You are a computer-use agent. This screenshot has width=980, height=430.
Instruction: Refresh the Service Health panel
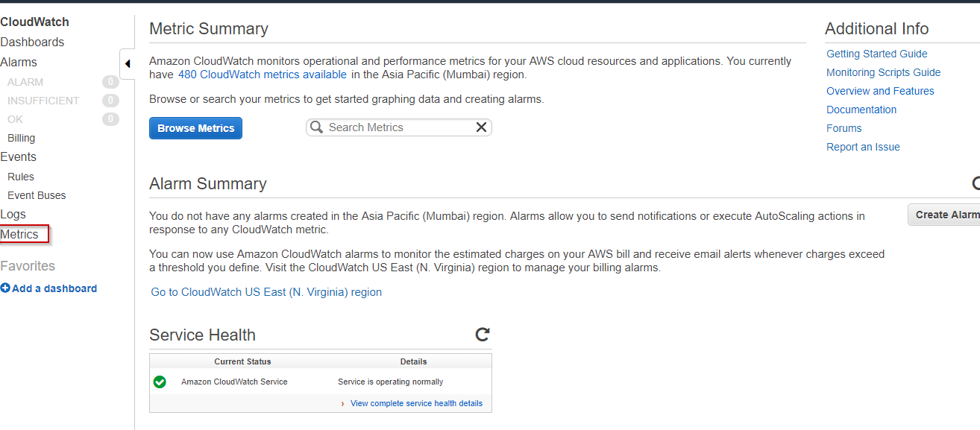[x=483, y=335]
